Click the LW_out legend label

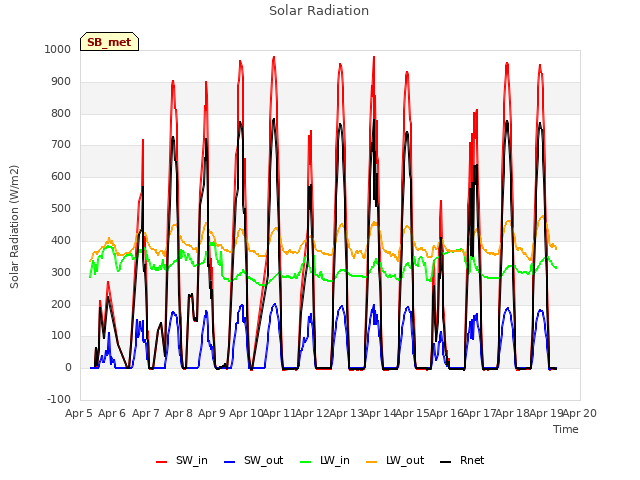click(x=405, y=460)
